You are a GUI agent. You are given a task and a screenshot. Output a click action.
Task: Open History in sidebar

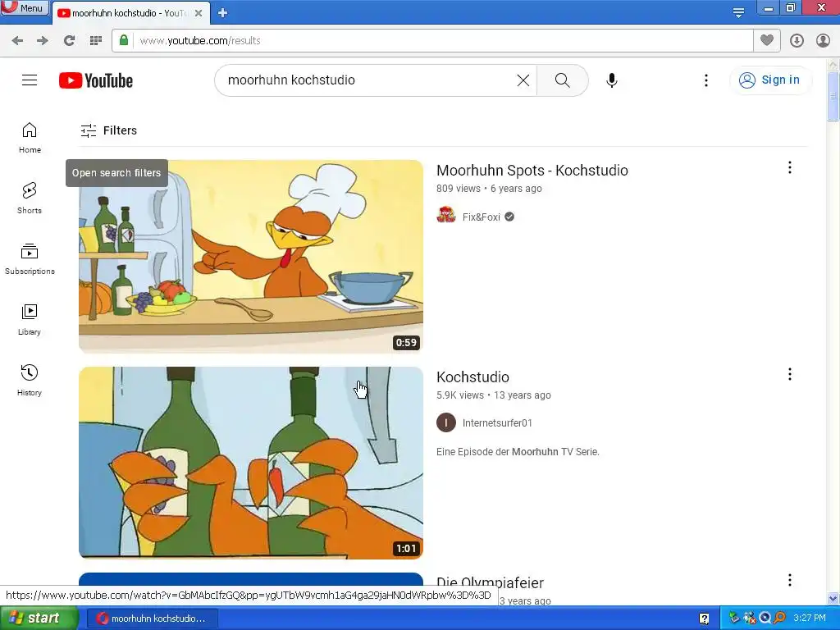pos(30,381)
